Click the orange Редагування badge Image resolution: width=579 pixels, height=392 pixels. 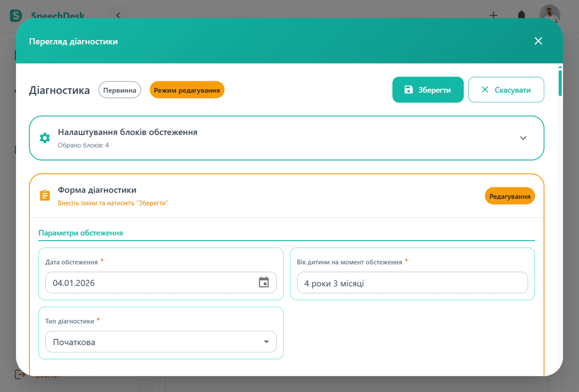tap(510, 196)
